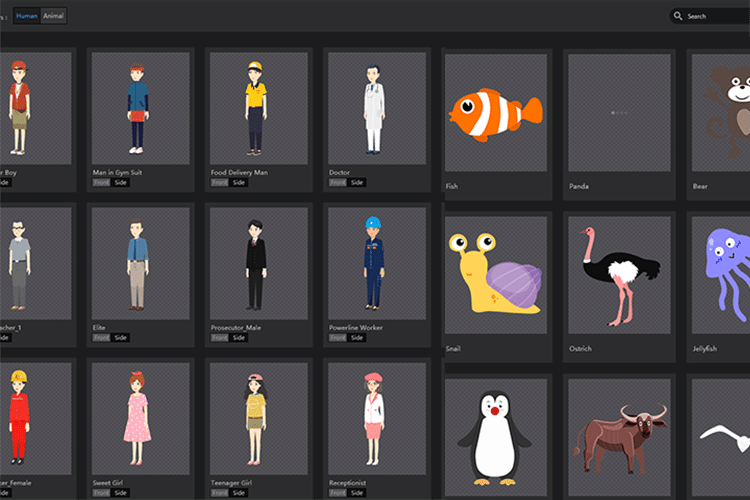
Task: Choose the Food Delivery Man character
Action: pyautogui.click(x=256, y=108)
